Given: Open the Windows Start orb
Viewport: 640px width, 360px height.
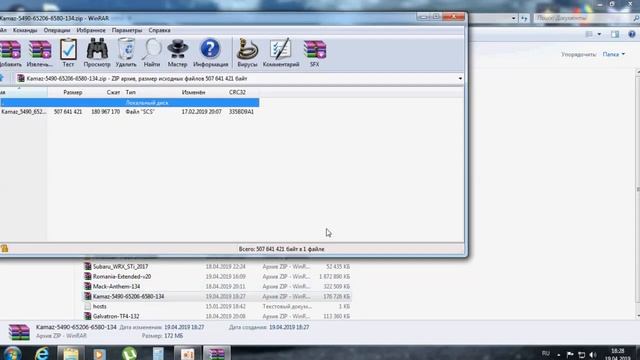Looking at the screenshot, I should (12, 353).
